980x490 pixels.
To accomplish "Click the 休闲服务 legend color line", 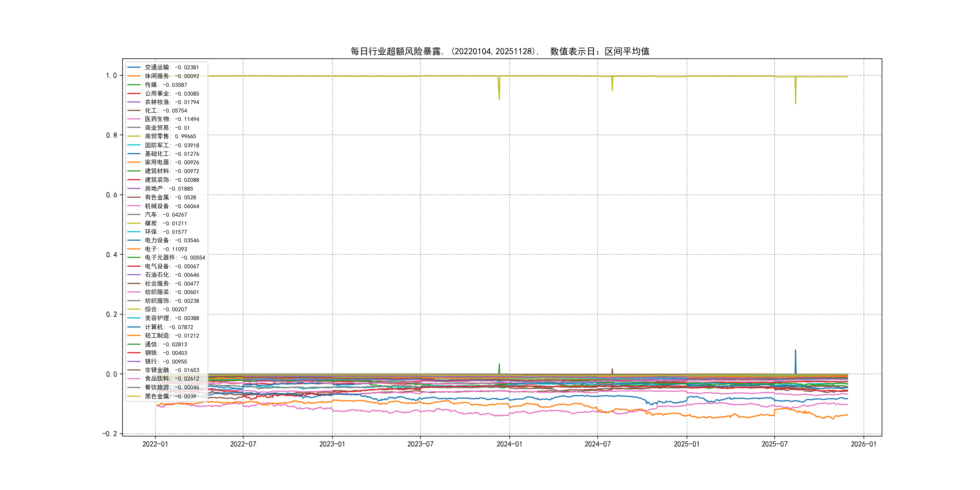I will pos(134,76).
